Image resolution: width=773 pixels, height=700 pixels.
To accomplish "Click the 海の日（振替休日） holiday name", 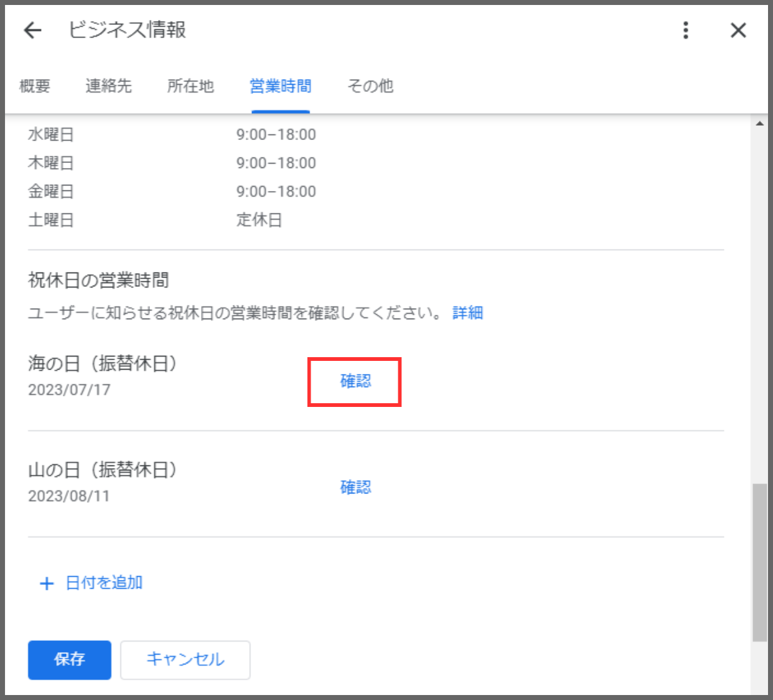I will 103,363.
